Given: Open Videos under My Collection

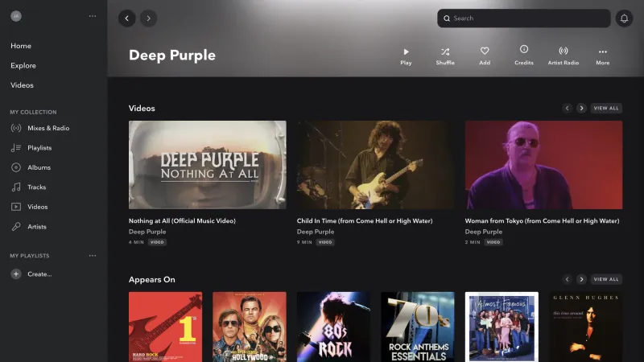Looking at the screenshot, I should [x=29, y=207].
